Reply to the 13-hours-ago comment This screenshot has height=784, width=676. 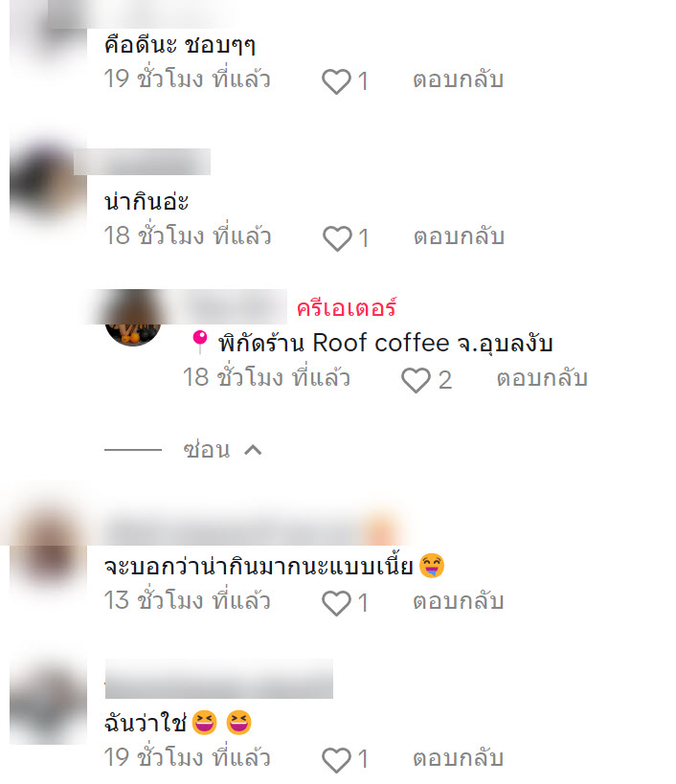tap(458, 601)
